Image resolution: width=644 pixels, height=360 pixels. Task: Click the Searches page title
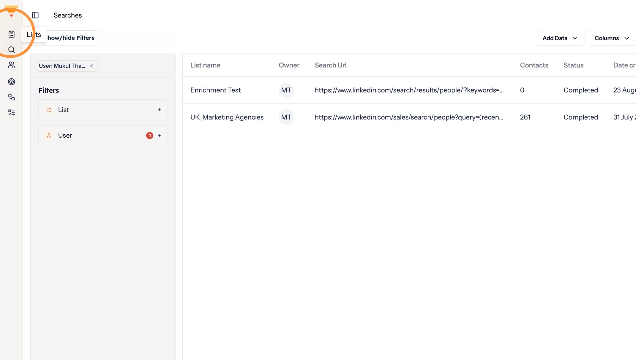[x=68, y=15]
